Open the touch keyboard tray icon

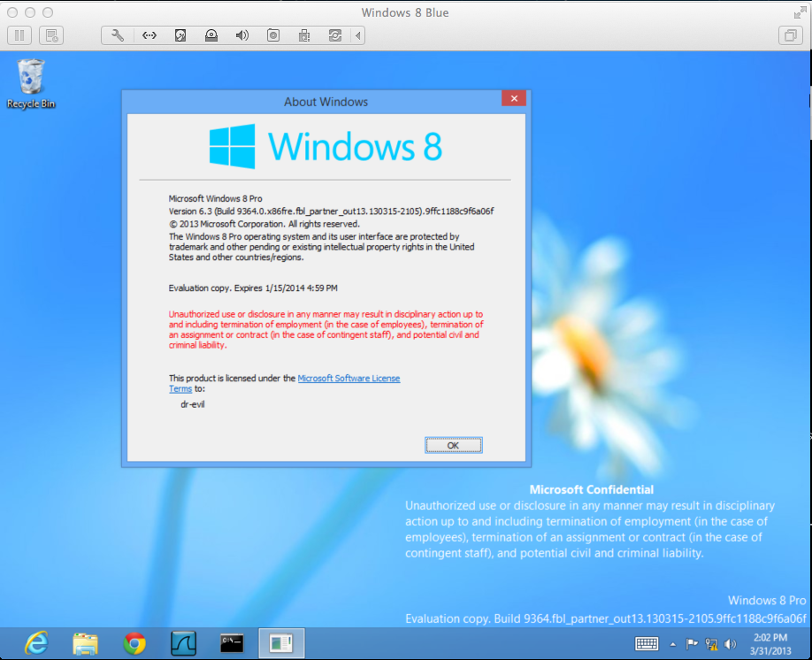[647, 644]
